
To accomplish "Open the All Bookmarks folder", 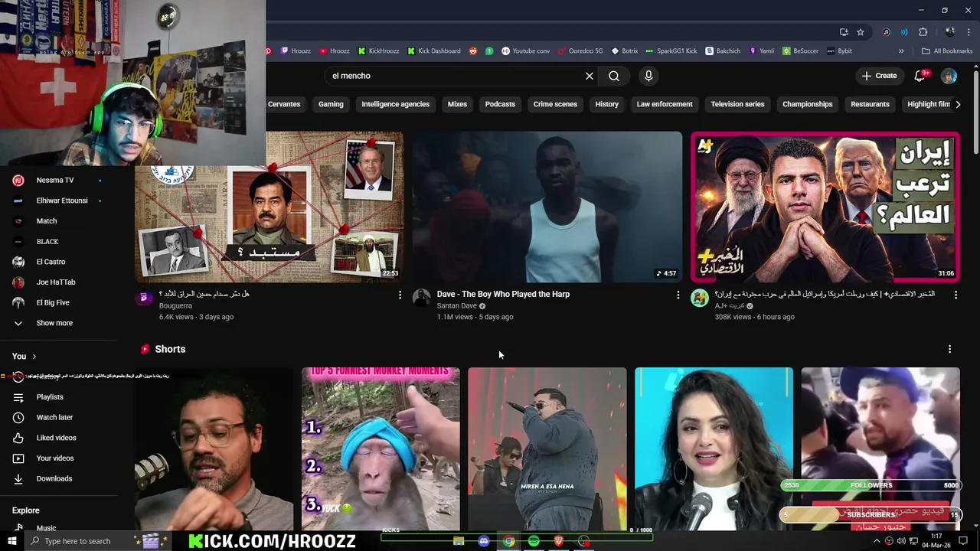I will (947, 51).
